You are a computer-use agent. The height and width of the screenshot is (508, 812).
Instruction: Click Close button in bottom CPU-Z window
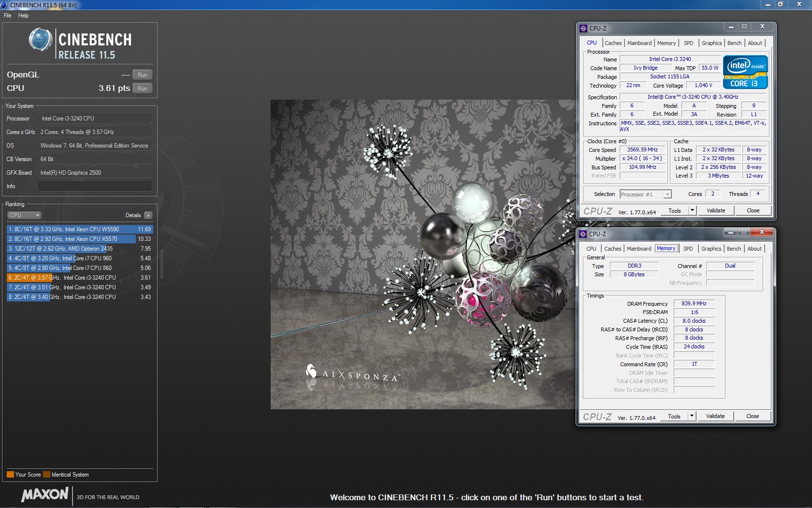click(x=753, y=417)
